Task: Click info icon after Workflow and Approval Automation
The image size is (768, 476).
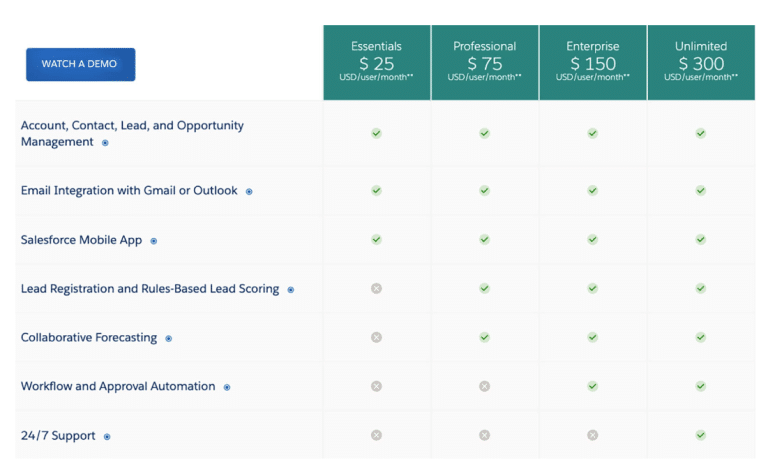Action: [x=227, y=387]
